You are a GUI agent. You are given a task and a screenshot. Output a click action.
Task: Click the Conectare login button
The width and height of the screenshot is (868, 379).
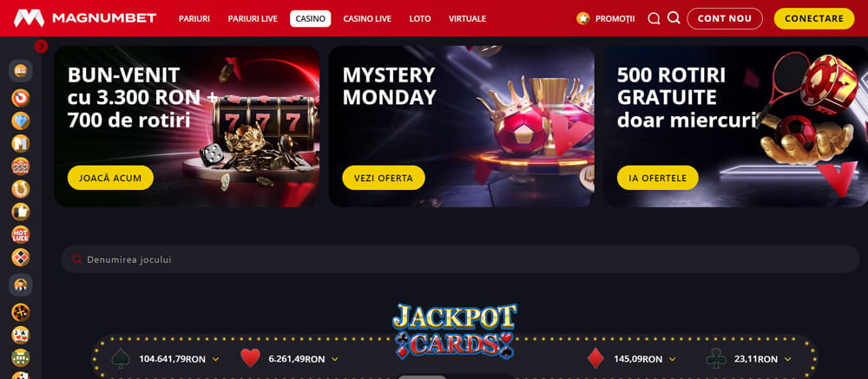coord(814,19)
